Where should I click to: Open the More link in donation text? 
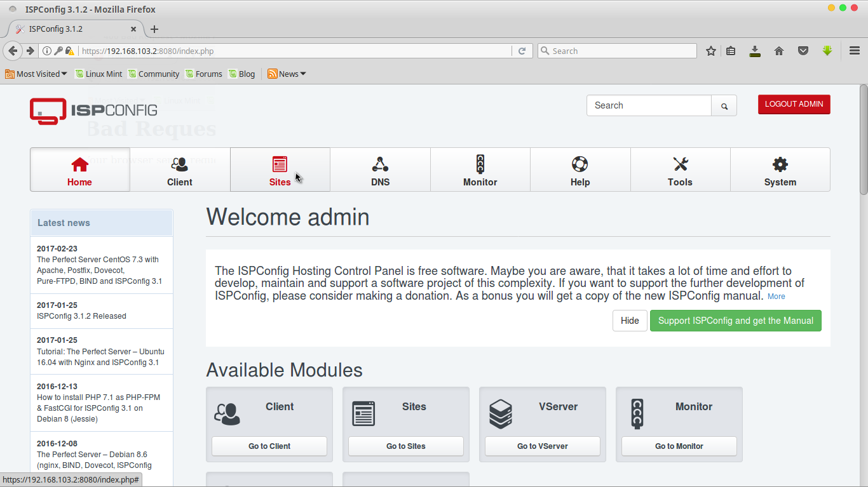(776, 297)
